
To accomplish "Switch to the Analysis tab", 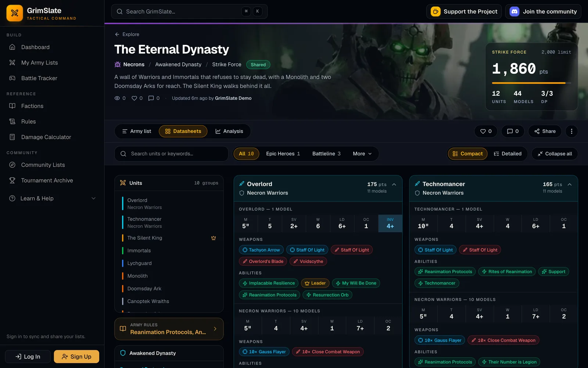I will [x=229, y=131].
